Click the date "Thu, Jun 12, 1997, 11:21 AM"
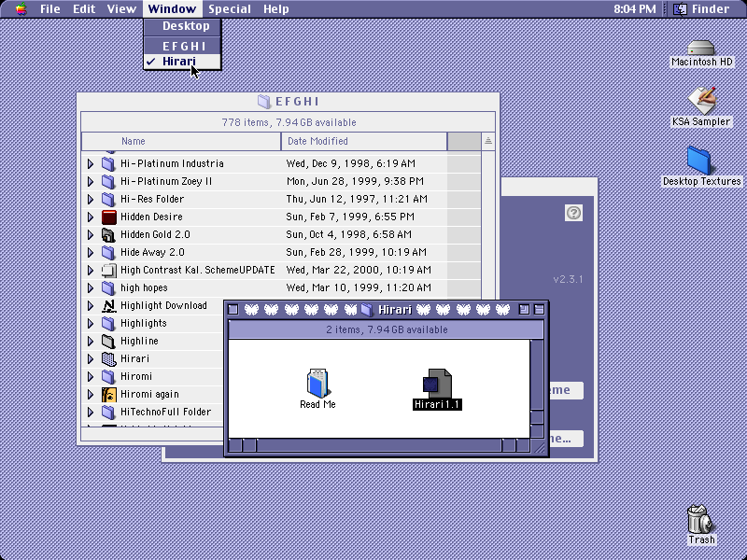Viewport: 747px width, 560px height. (x=357, y=199)
